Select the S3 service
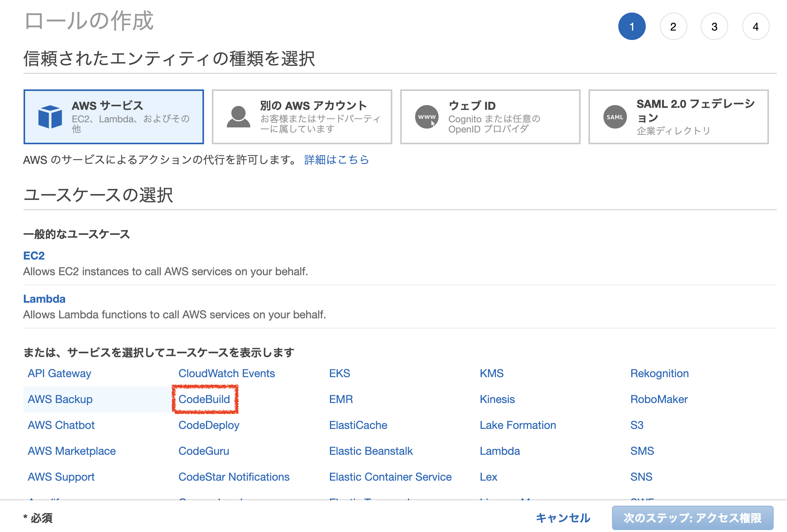The height and width of the screenshot is (532, 787). pyautogui.click(x=637, y=425)
